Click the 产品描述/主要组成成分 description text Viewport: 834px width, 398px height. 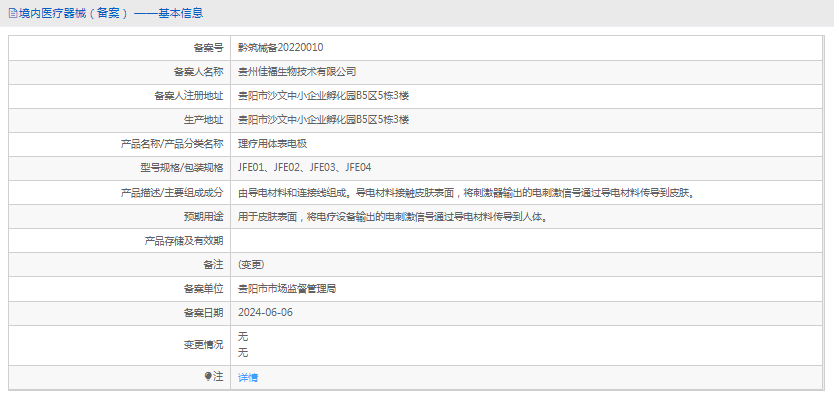[467, 193]
